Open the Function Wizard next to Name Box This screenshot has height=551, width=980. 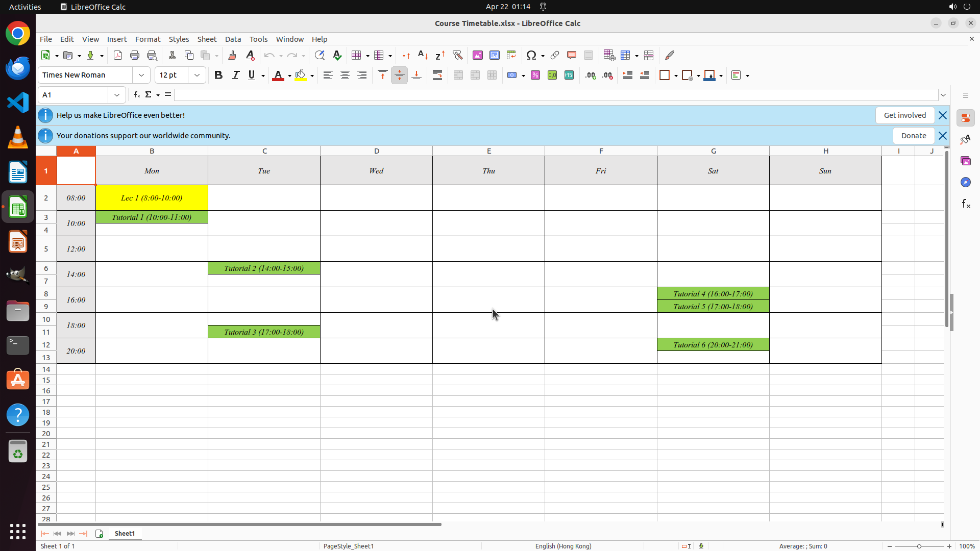tap(137, 95)
